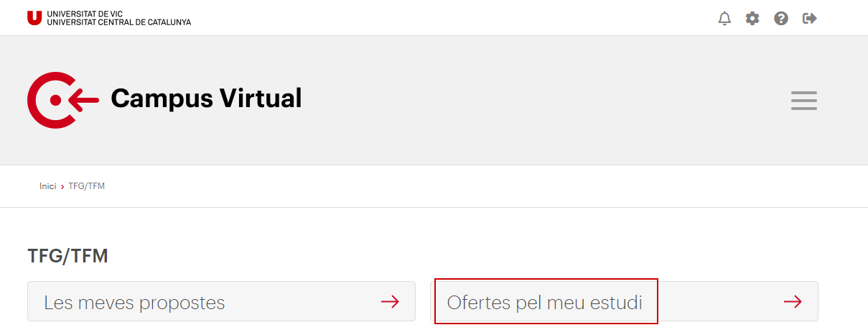Open the notifications bell
This screenshot has width=868, height=330.
click(x=724, y=19)
